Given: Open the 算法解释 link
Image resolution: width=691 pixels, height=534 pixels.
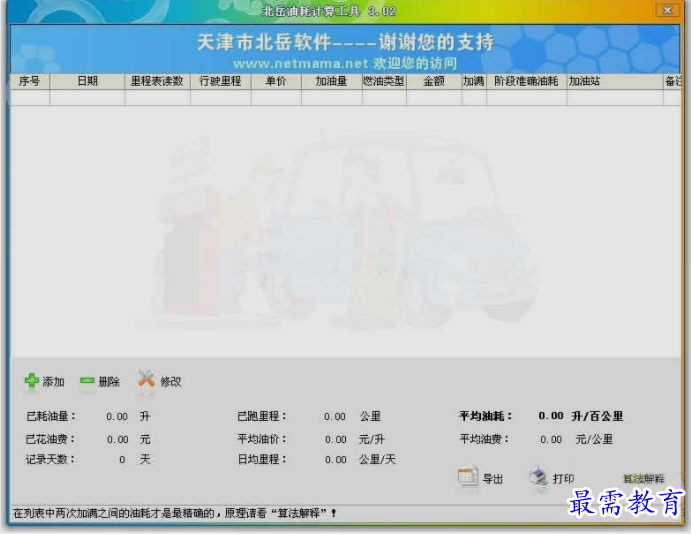Looking at the screenshot, I should tap(643, 479).
